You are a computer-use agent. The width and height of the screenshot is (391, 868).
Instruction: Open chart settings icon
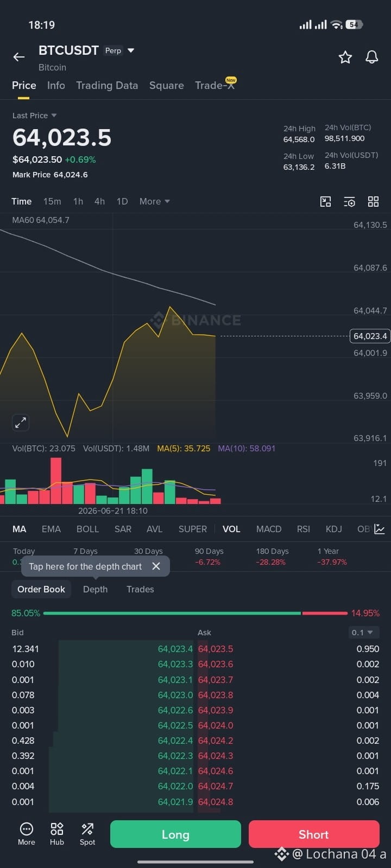(x=349, y=202)
